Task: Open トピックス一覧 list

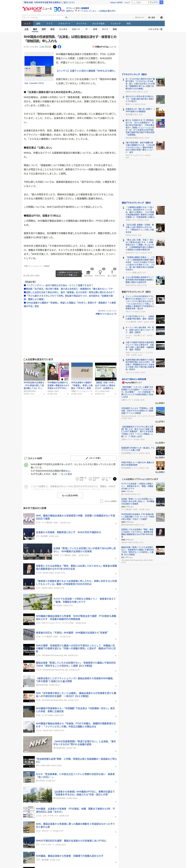Action: pos(155,29)
